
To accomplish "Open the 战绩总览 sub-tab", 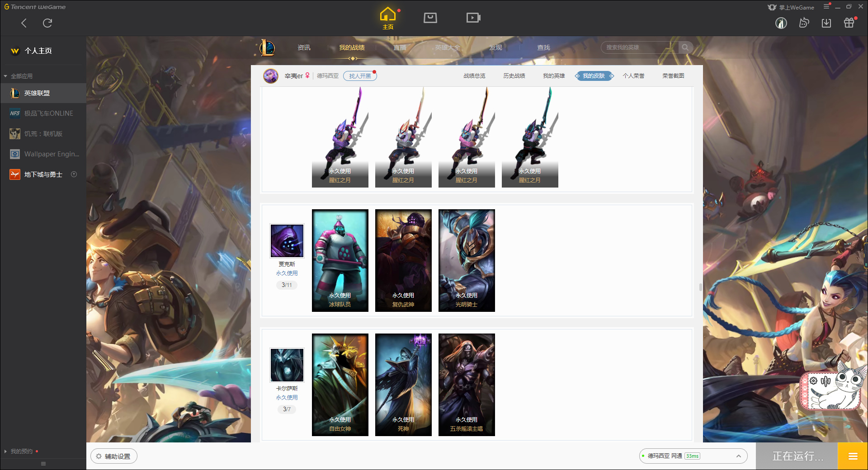I will coord(474,76).
